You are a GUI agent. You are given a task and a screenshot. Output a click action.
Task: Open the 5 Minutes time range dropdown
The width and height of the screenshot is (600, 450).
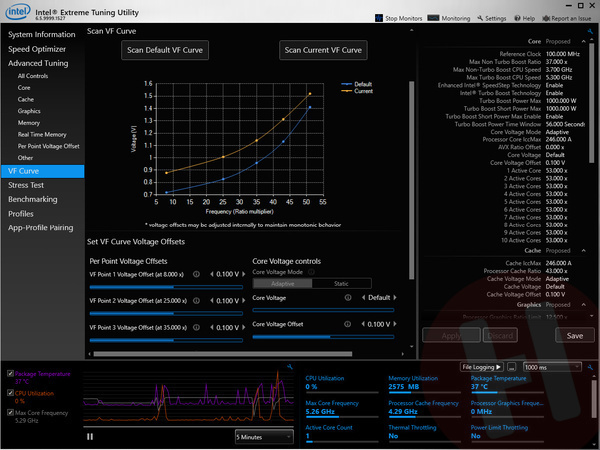(264, 437)
